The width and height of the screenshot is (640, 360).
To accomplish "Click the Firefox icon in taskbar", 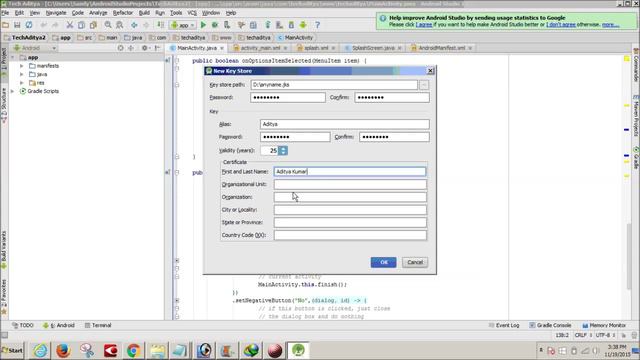I will tap(63, 351).
